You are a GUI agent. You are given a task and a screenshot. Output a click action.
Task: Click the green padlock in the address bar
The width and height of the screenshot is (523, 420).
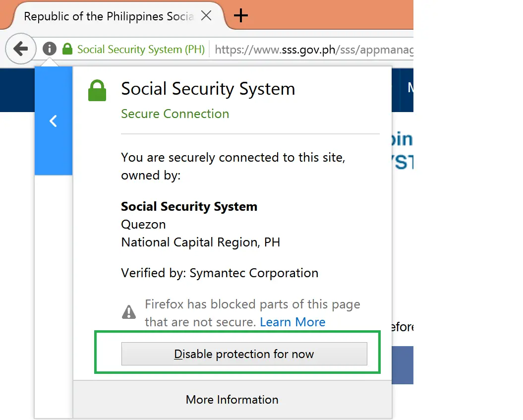[x=67, y=49]
